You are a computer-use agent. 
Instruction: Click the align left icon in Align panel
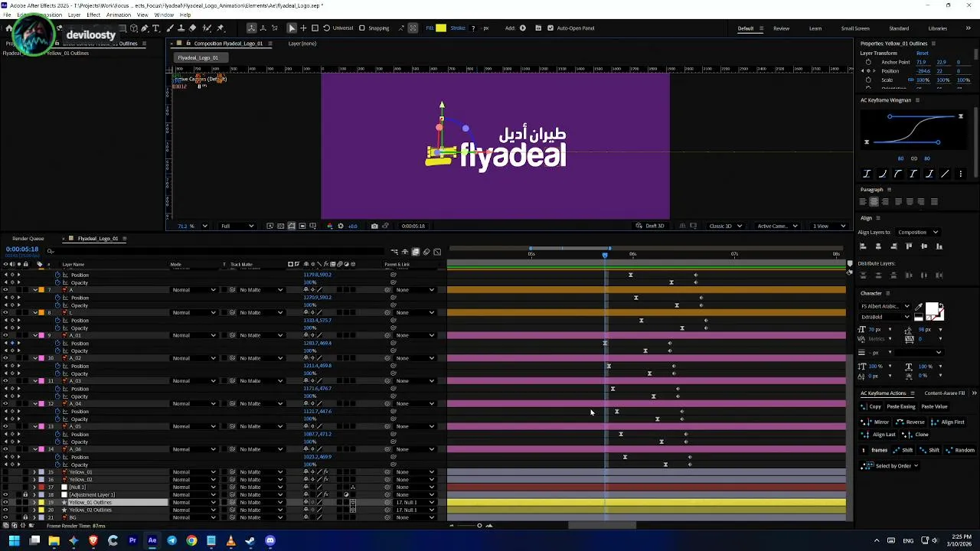(863, 246)
